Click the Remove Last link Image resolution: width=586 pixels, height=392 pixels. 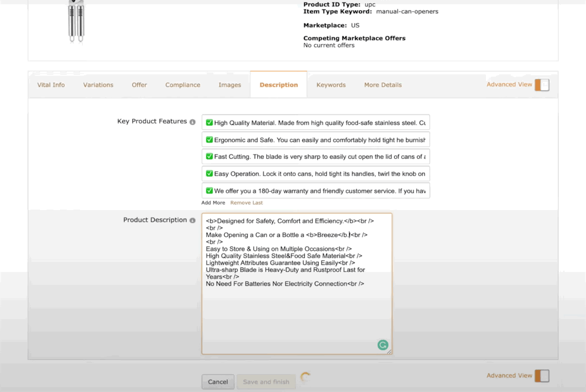click(246, 203)
